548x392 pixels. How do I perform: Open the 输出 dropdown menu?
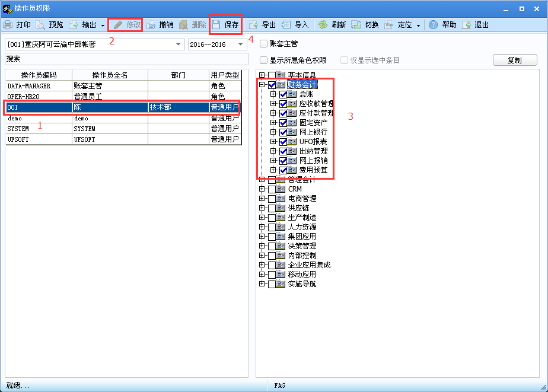(x=102, y=25)
